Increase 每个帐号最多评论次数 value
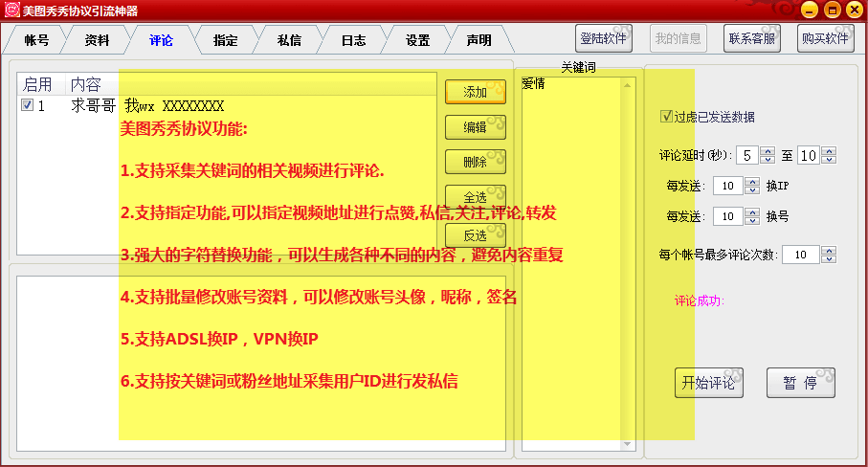Viewport: 868px width, 467px height. pos(829,251)
